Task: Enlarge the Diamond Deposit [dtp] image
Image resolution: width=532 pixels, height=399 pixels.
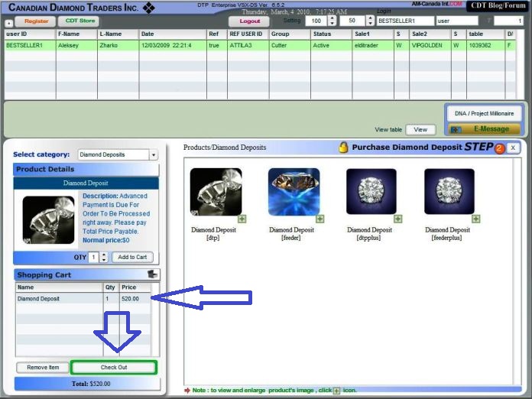Action: tap(242, 219)
